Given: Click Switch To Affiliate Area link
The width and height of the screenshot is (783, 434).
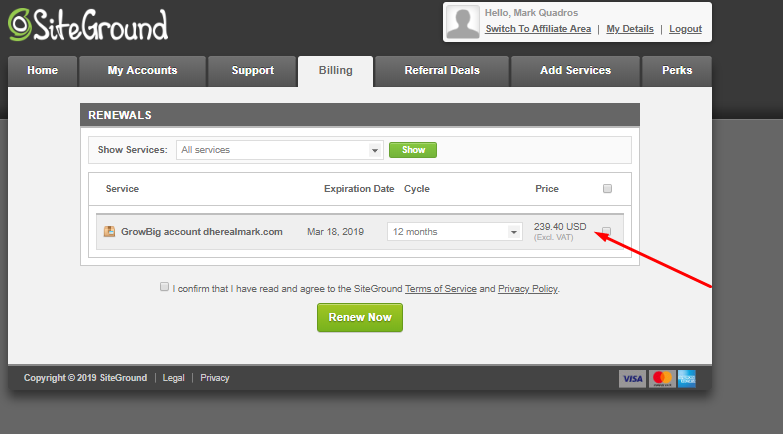Looking at the screenshot, I should [x=538, y=29].
